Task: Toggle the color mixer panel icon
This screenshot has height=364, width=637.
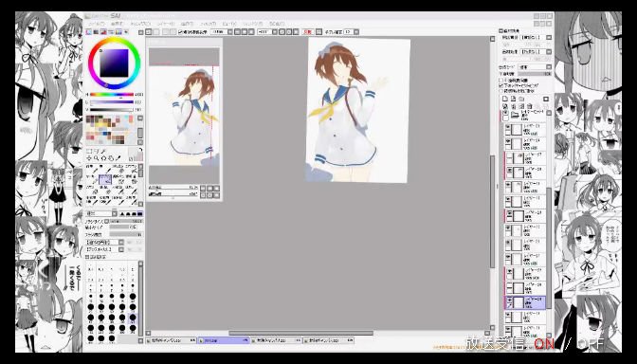Action: click(111, 32)
